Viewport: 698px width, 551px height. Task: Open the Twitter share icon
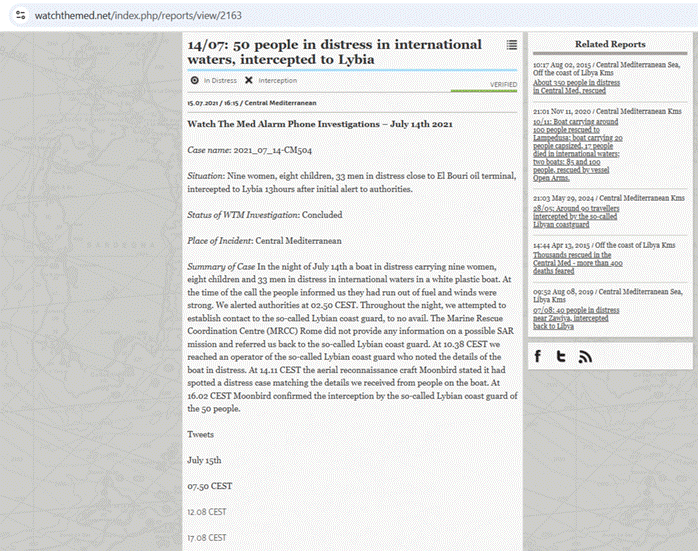(562, 356)
